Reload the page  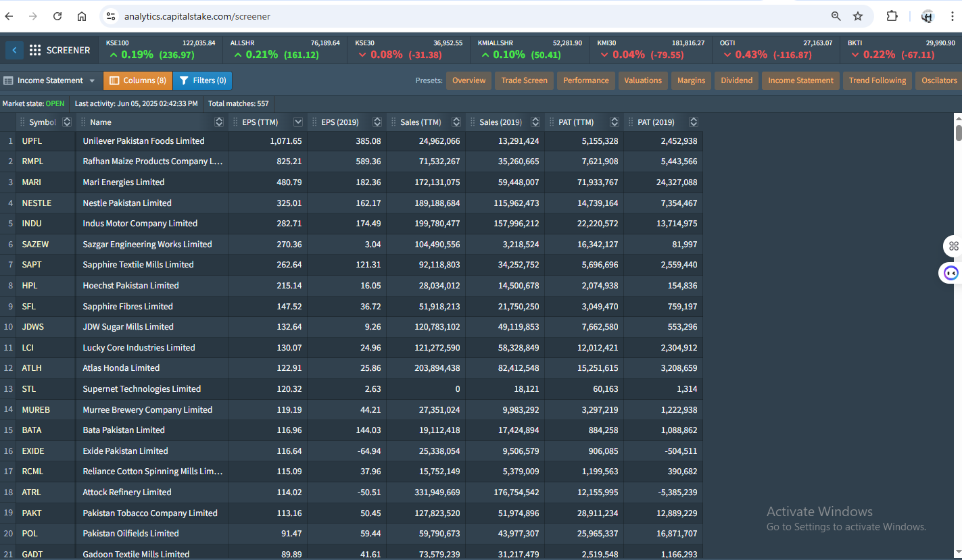pos(57,16)
